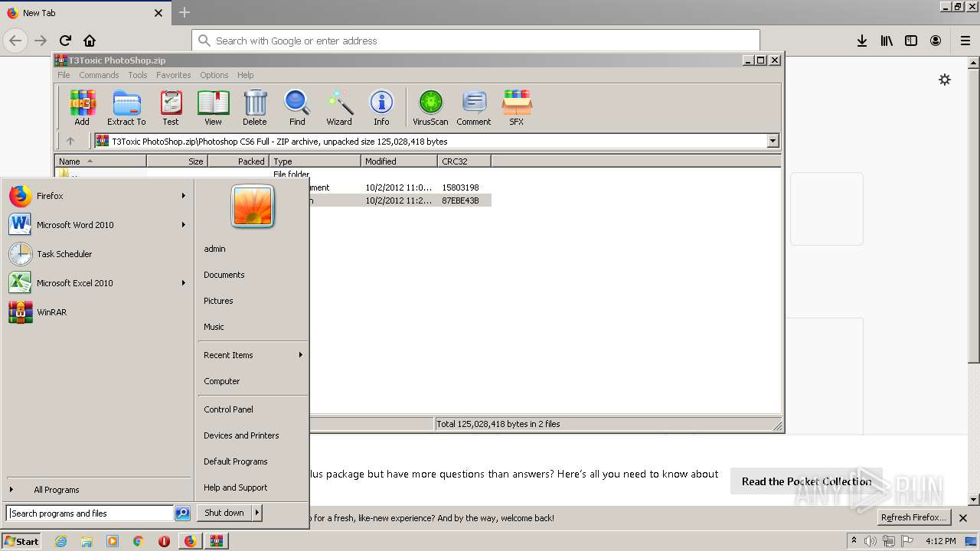This screenshot has height=551, width=980.
Task: Click Refresh Firefox button
Action: (914, 517)
